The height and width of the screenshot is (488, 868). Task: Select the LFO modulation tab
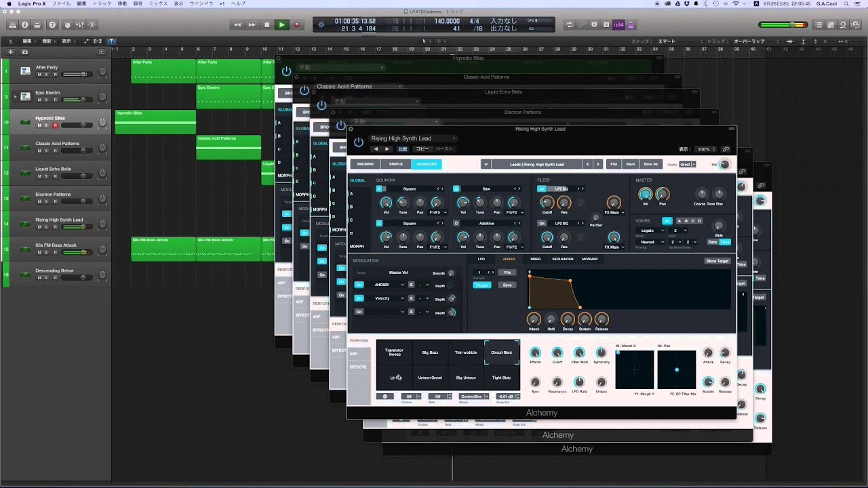[481, 259]
